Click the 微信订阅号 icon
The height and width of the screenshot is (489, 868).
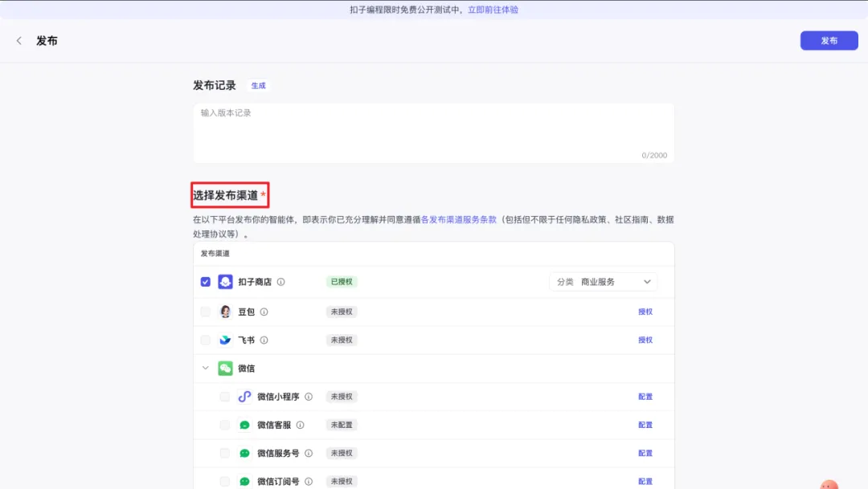coord(244,481)
